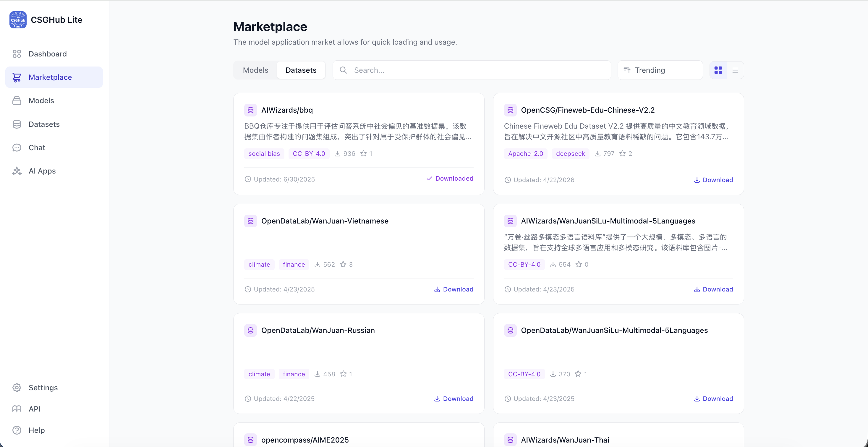This screenshot has width=868, height=447.
Task: Select the deepseek tag
Action: (571, 154)
